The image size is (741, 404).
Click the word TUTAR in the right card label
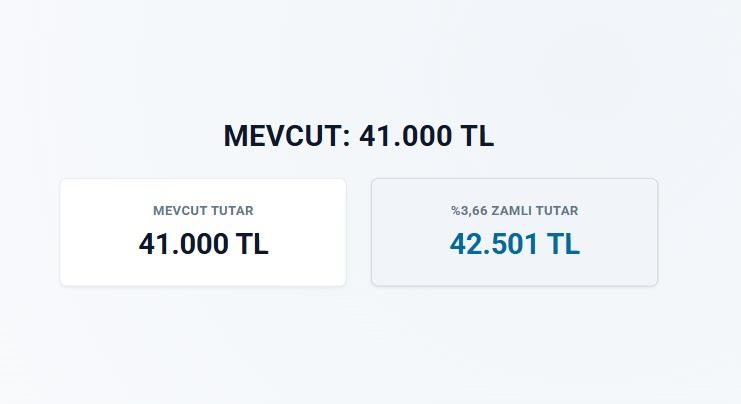point(558,211)
